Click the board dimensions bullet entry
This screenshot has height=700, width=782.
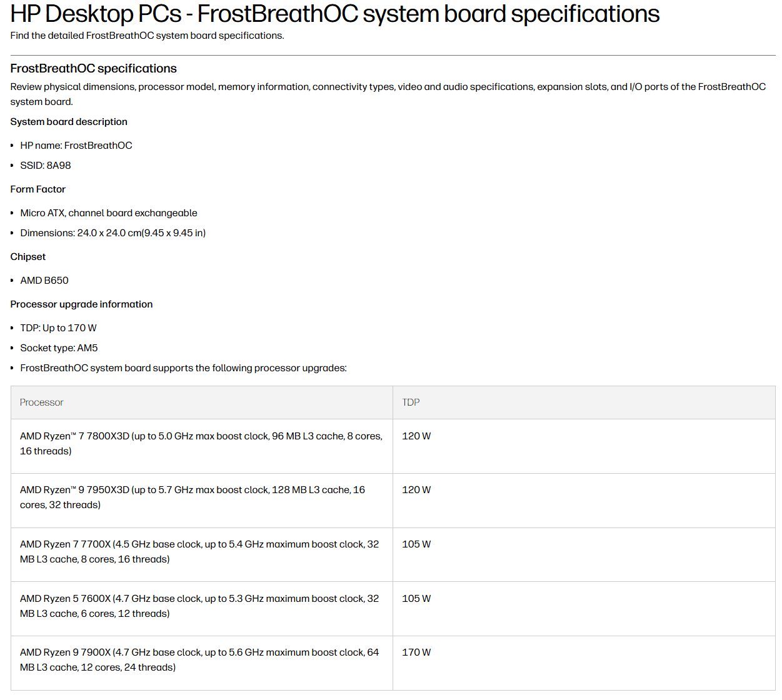(x=113, y=232)
